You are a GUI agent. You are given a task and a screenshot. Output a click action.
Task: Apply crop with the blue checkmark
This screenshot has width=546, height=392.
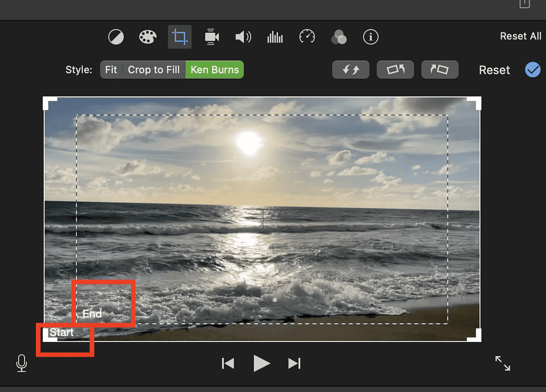tap(532, 70)
